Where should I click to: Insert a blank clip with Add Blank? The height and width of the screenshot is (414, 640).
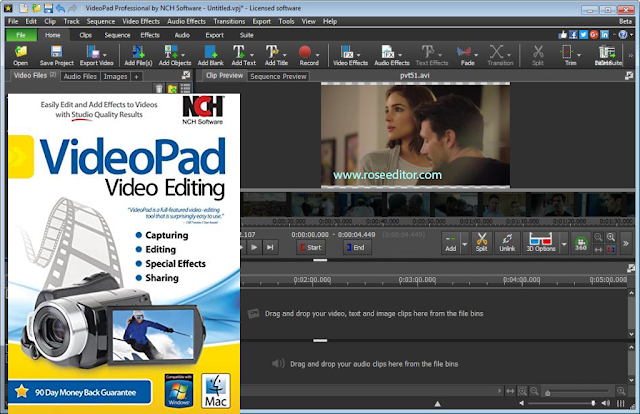click(x=211, y=56)
